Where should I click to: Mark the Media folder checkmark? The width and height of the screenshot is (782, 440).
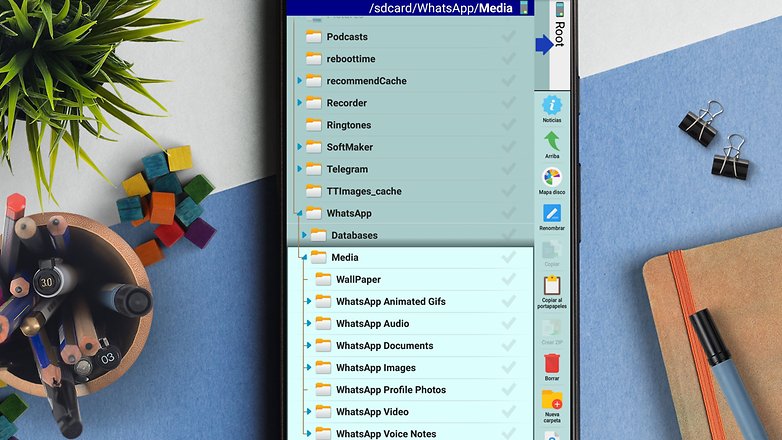tap(509, 256)
